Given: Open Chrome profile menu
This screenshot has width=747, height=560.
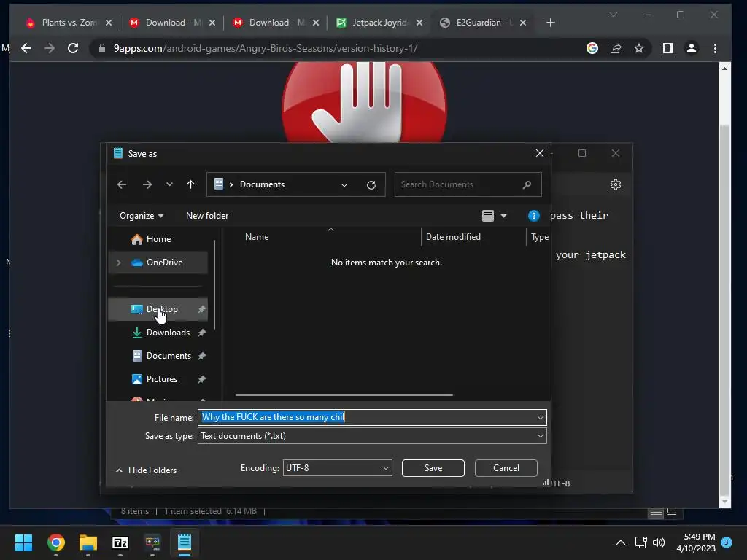Looking at the screenshot, I should click(x=692, y=48).
